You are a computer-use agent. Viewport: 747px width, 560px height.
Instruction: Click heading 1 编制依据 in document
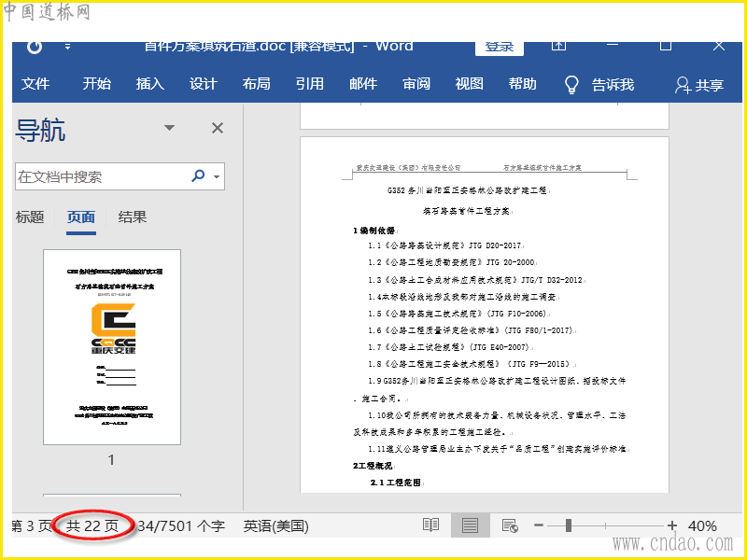point(374,231)
